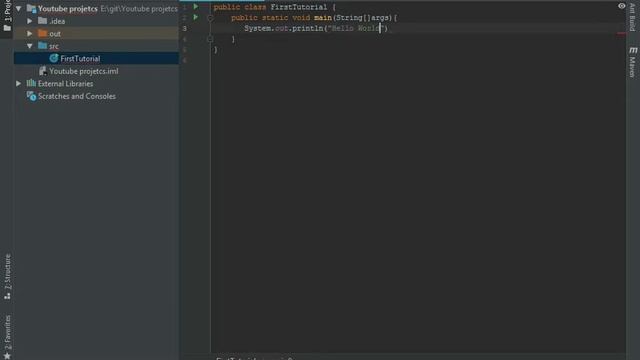This screenshot has height=360, width=640.
Task: Click the iml file icon
Action: [x=42, y=71]
